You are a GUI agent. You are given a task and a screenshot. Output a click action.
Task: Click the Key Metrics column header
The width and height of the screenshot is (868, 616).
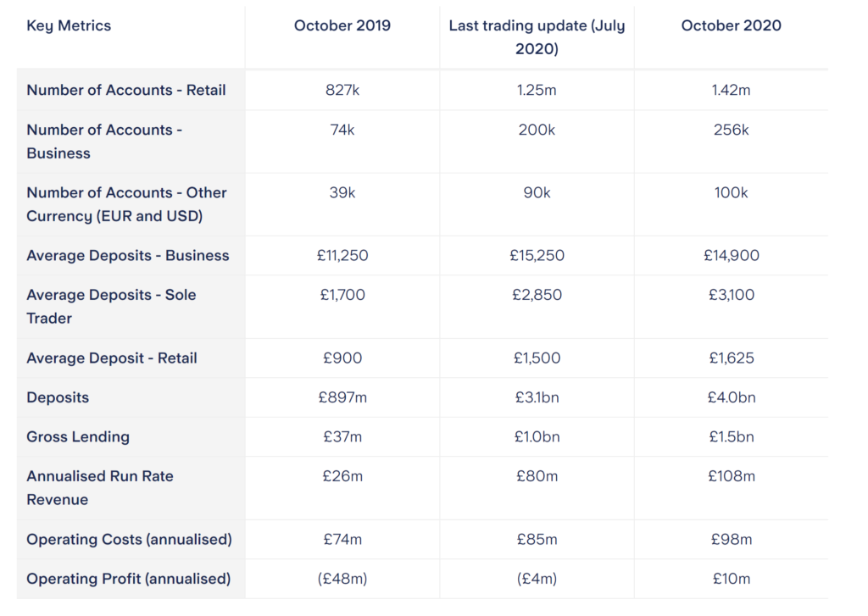(69, 26)
